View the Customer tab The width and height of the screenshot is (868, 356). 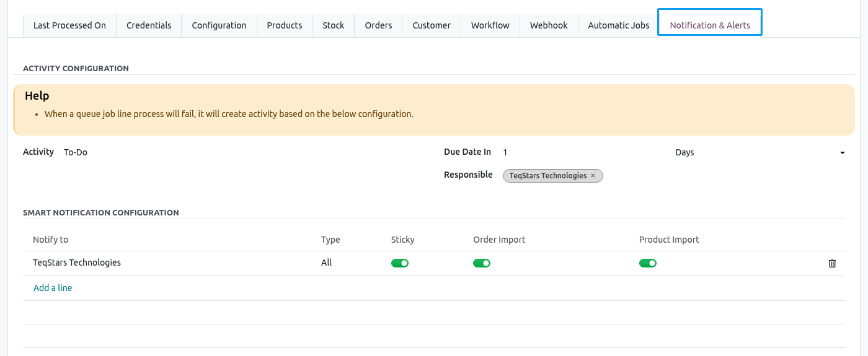(432, 25)
